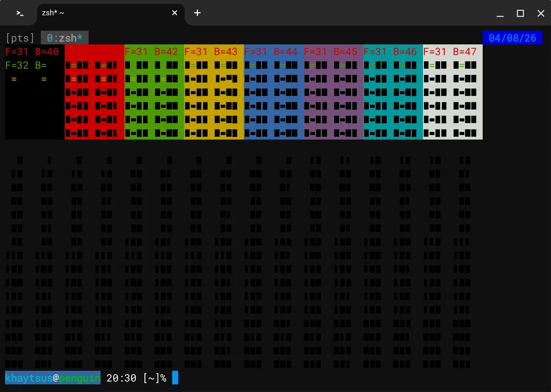Viewport: 551px width, 392px height.
Task: Maximize the terminal window
Action: click(x=520, y=13)
